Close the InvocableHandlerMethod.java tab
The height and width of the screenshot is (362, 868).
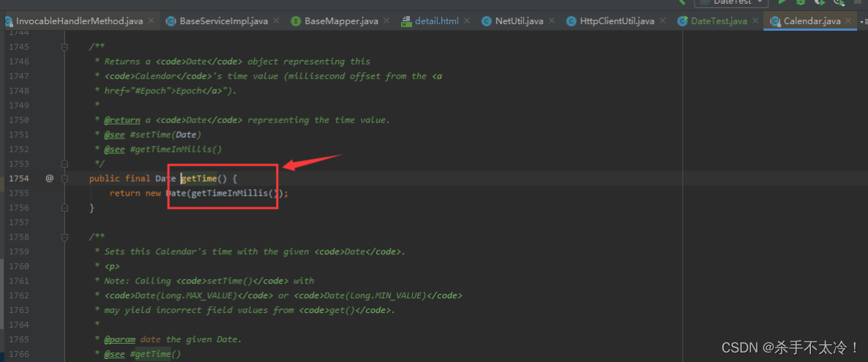click(151, 21)
